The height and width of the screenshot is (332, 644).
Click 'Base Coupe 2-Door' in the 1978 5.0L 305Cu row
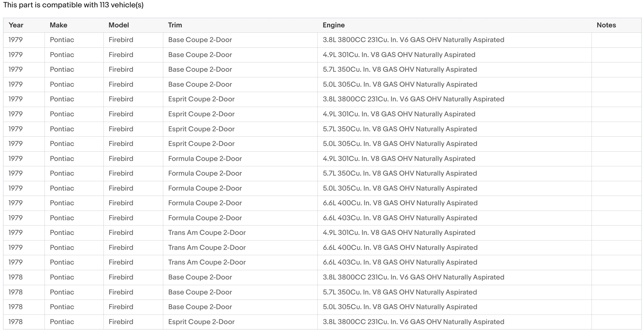[x=200, y=307]
